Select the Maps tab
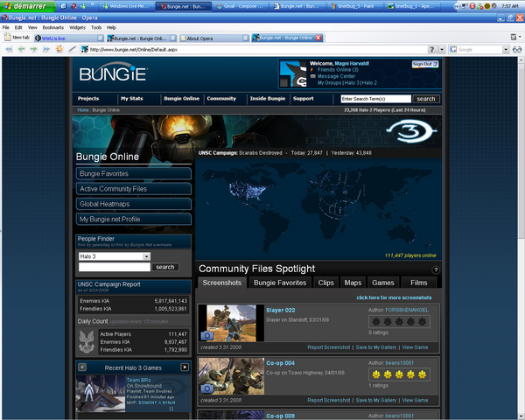The image size is (525, 420). [x=353, y=283]
